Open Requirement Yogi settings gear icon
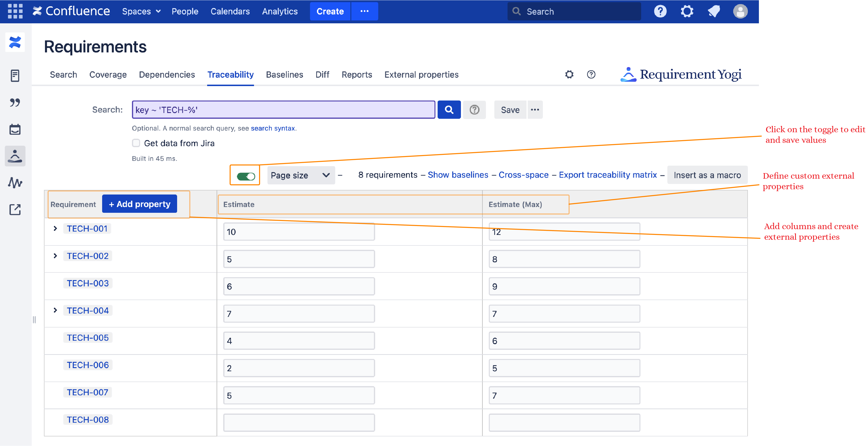 (569, 75)
